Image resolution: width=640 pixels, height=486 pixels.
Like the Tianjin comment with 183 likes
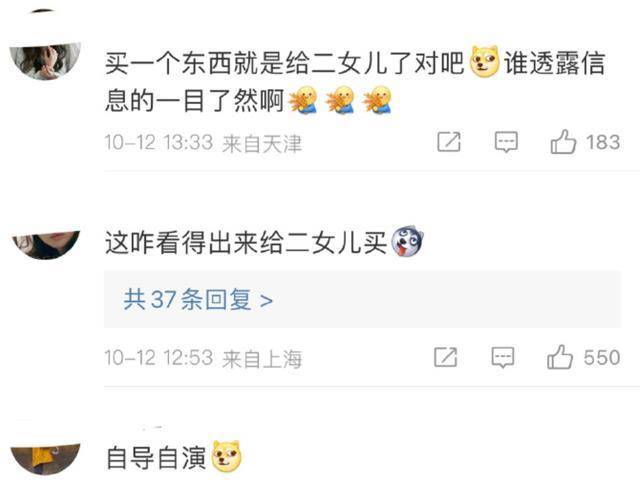563,142
